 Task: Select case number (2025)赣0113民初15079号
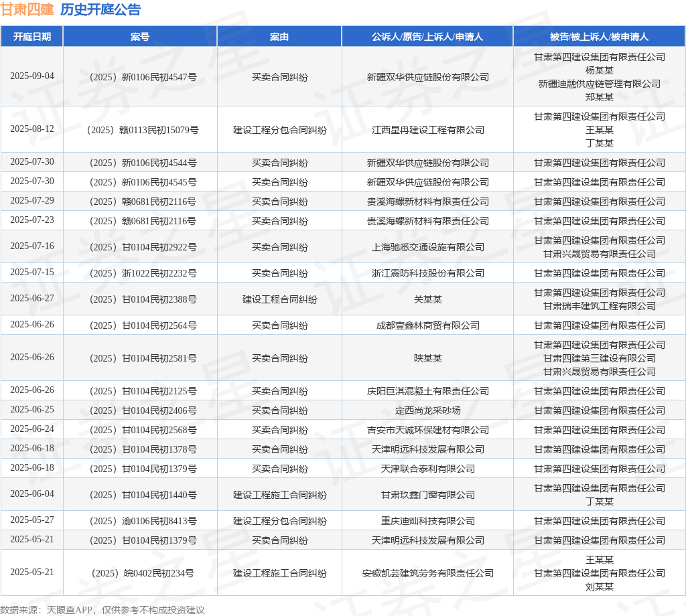143,130
